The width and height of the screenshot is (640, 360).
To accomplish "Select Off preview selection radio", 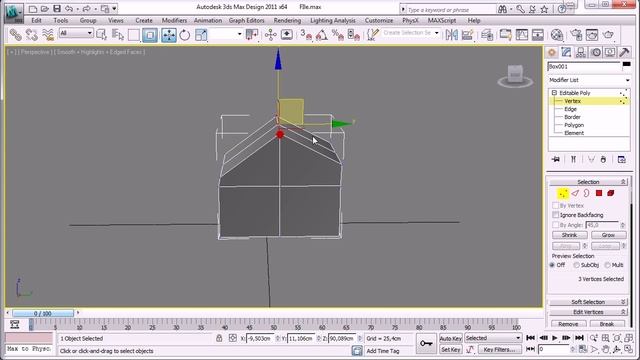I will coord(552,265).
